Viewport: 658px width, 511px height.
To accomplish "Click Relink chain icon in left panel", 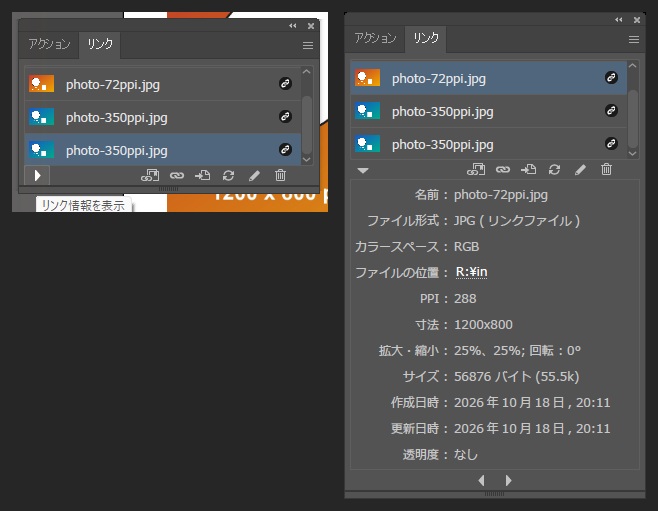I will (x=177, y=175).
